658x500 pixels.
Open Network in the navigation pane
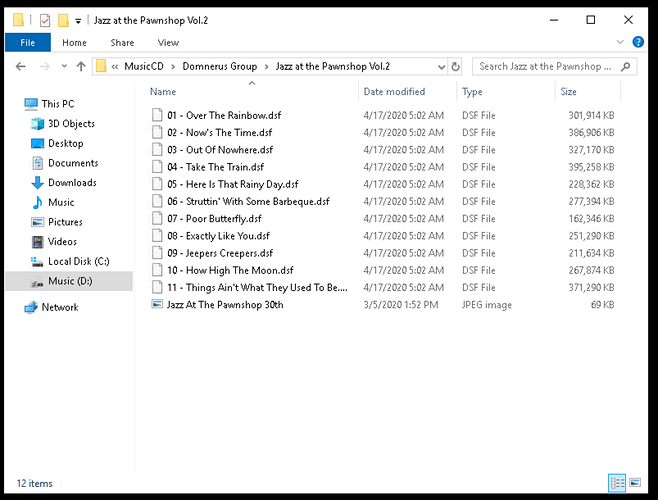[x=60, y=307]
